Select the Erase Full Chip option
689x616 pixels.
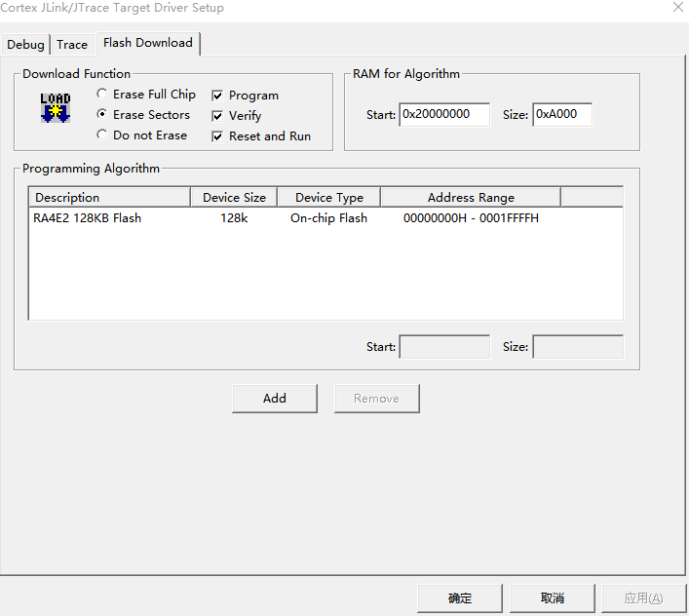tap(101, 94)
